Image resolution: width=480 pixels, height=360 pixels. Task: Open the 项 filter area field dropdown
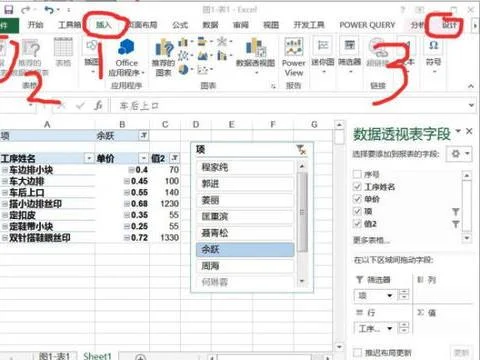(x=390, y=295)
